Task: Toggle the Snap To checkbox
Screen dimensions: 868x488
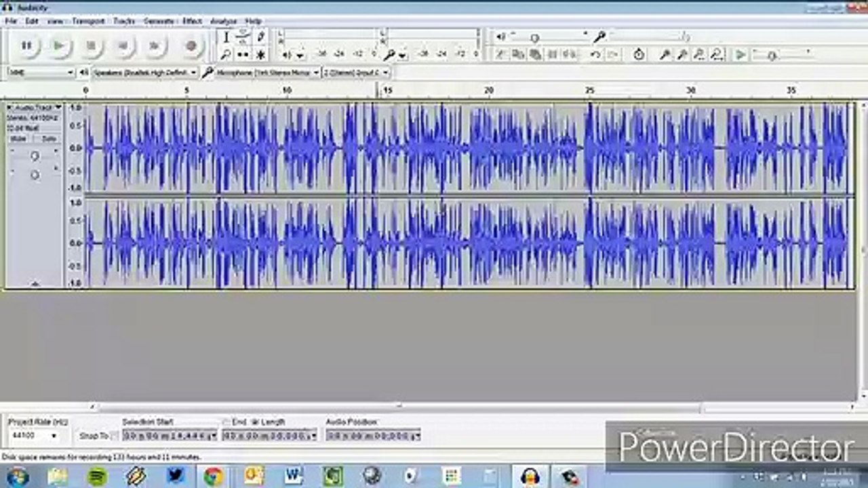Action: pyautogui.click(x=115, y=436)
